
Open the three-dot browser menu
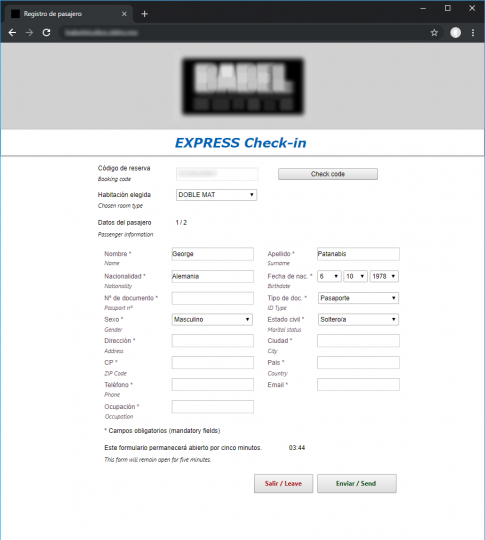tap(473, 33)
